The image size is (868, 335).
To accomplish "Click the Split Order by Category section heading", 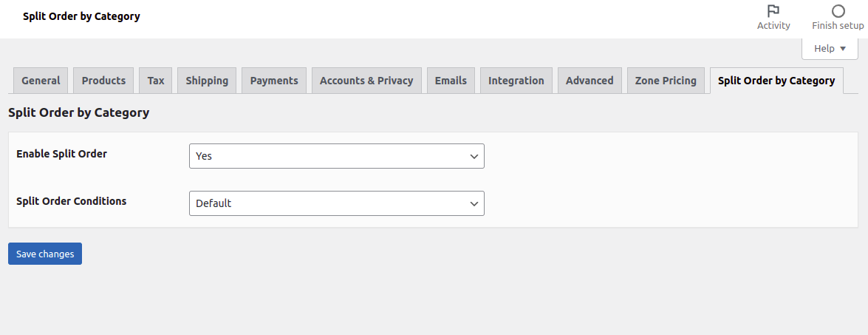I will (x=78, y=112).
